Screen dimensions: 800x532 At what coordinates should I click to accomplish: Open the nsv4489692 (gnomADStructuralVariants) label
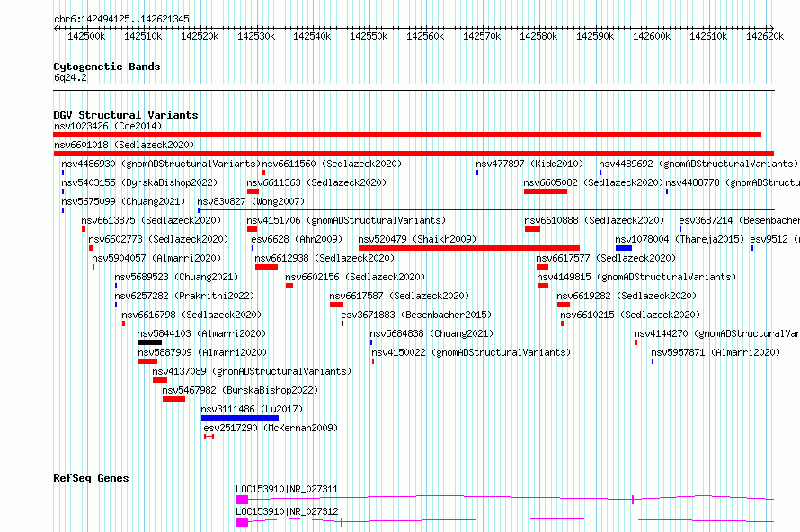click(698, 164)
